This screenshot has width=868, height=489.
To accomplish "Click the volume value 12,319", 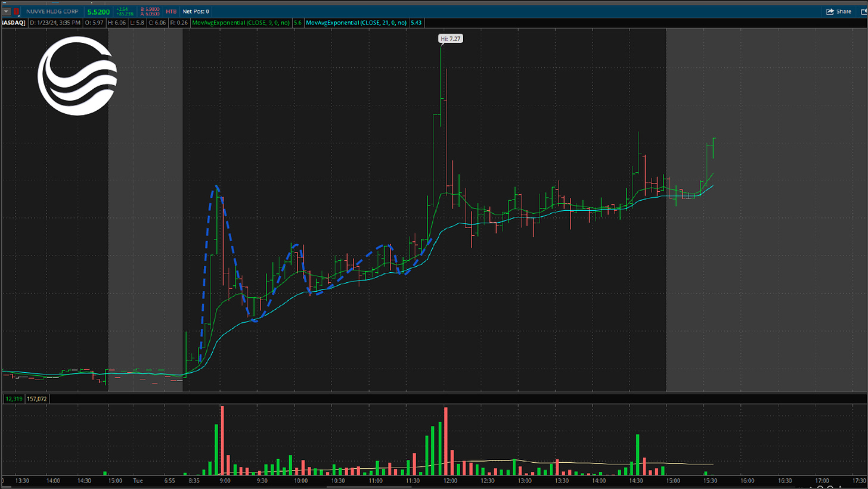I will (x=14, y=398).
